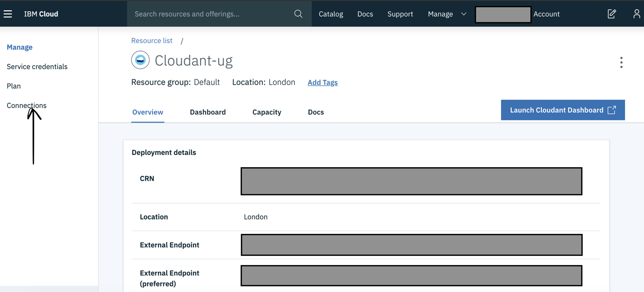The height and width of the screenshot is (292, 644).
Task: Click Launch Cloudant Dashboard button
Action: (x=563, y=110)
